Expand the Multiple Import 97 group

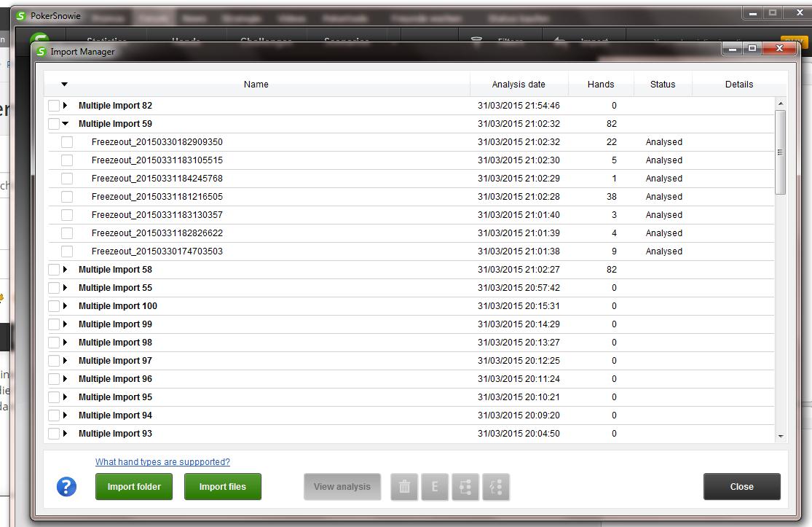[x=66, y=360]
